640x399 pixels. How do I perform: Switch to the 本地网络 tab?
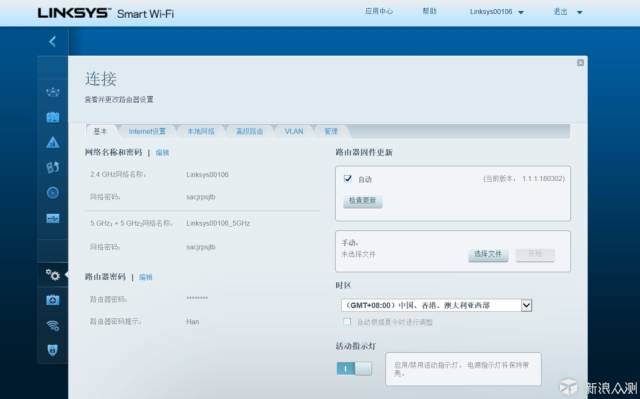point(201,131)
